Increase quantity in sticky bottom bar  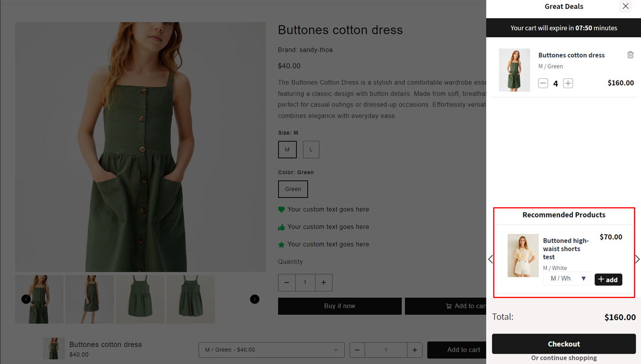[414, 350]
